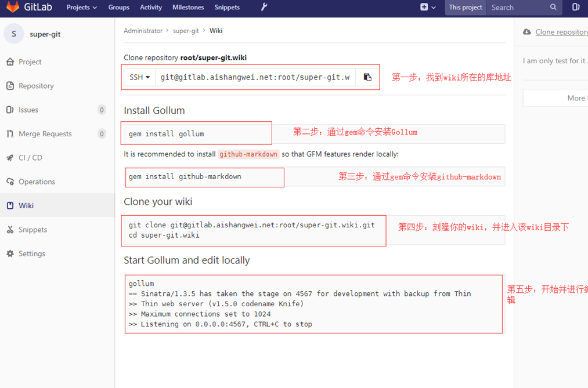Click the CI / CD rocket icon

tap(10, 158)
